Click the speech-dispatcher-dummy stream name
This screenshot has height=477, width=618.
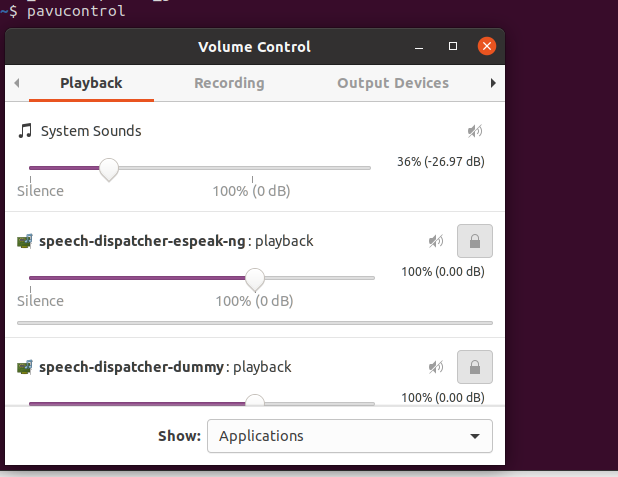pyautogui.click(x=131, y=367)
